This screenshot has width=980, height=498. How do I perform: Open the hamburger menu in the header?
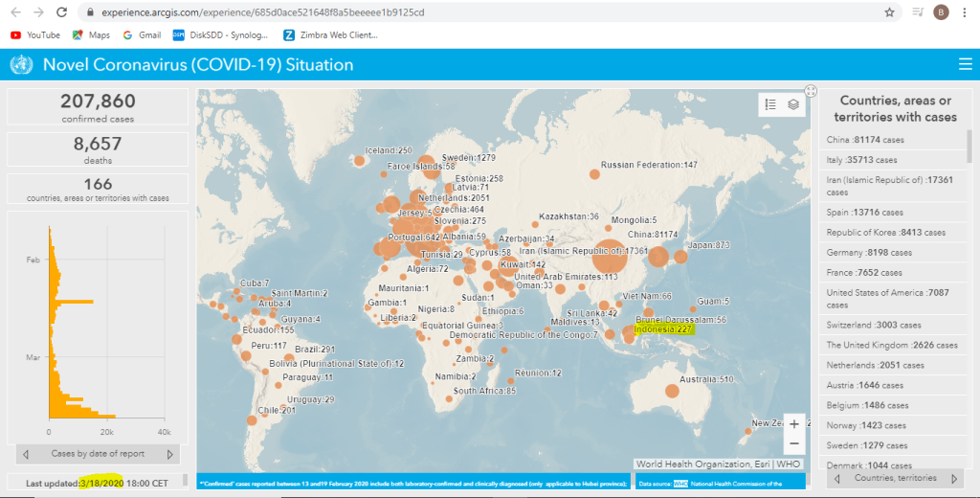[965, 65]
